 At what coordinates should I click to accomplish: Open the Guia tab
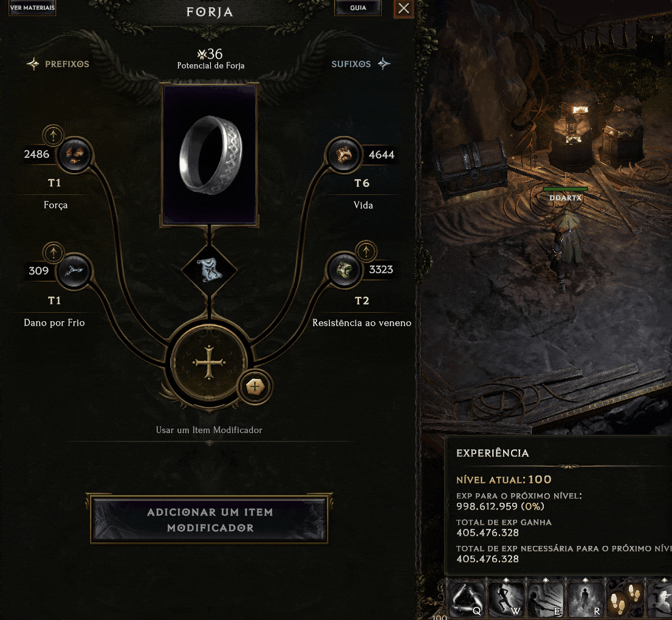coord(358,7)
